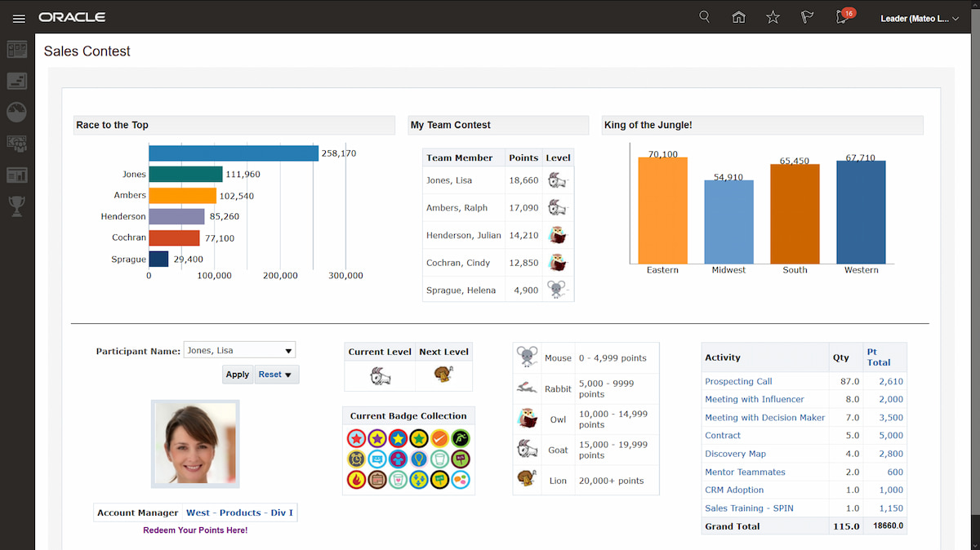980x550 pixels.
Task: Select the topmost dashboard icon in the sidebar
Action: point(17,50)
